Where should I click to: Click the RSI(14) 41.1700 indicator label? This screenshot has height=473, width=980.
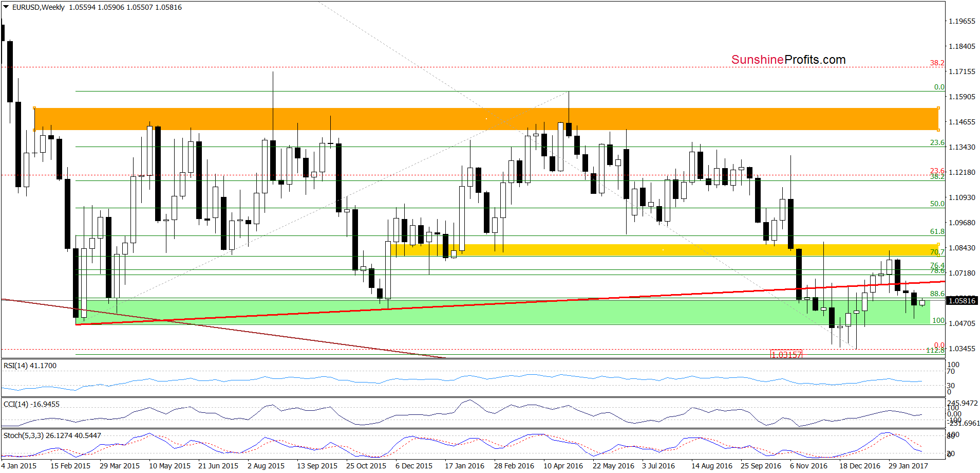(x=30, y=366)
